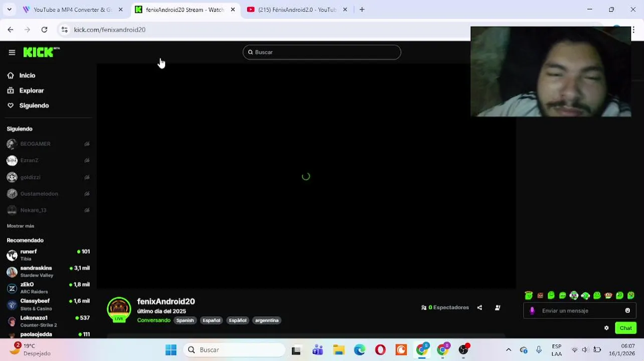Launch Opera browser from the taskbar

click(x=380, y=350)
